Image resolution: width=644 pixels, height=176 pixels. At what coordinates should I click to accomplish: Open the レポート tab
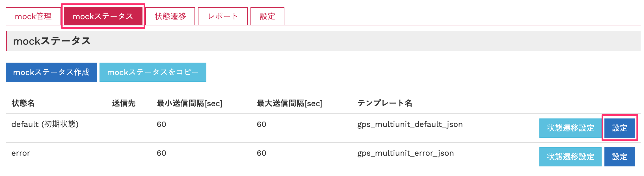click(x=223, y=16)
